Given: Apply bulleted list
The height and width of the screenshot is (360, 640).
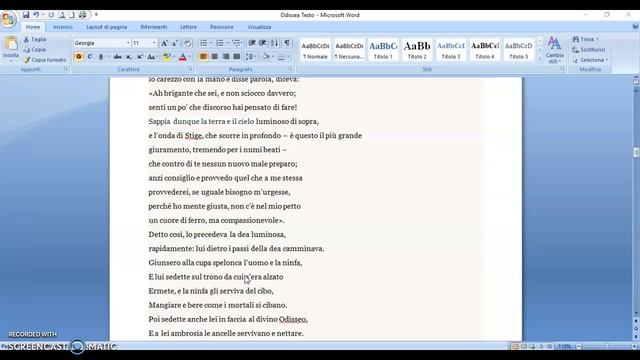Looking at the screenshot, I should (x=203, y=43).
